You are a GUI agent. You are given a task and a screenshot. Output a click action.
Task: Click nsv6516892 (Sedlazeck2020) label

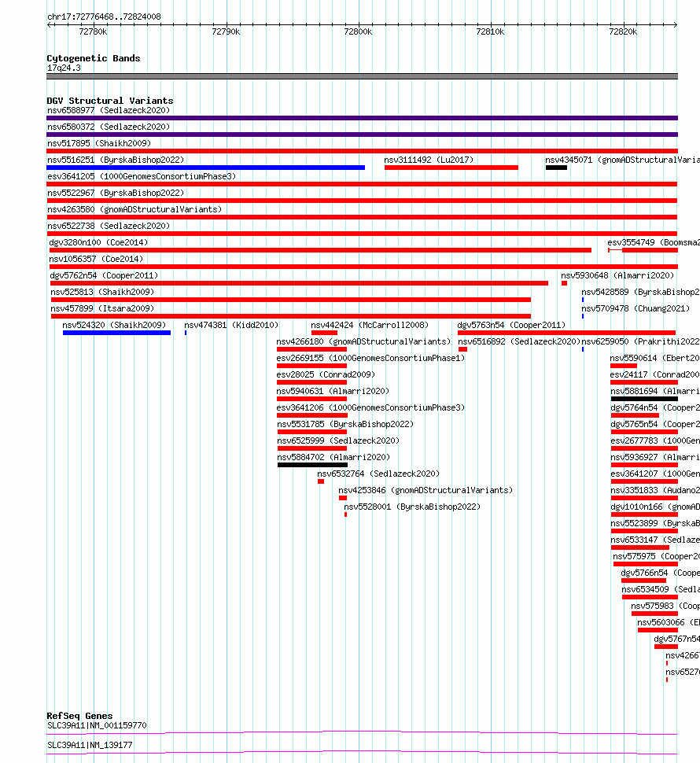point(519,342)
